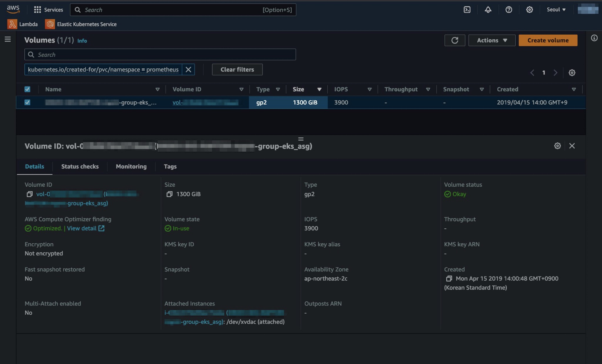Remove the prometheus namespace filter
Image resolution: width=602 pixels, height=364 pixels.
click(x=188, y=70)
